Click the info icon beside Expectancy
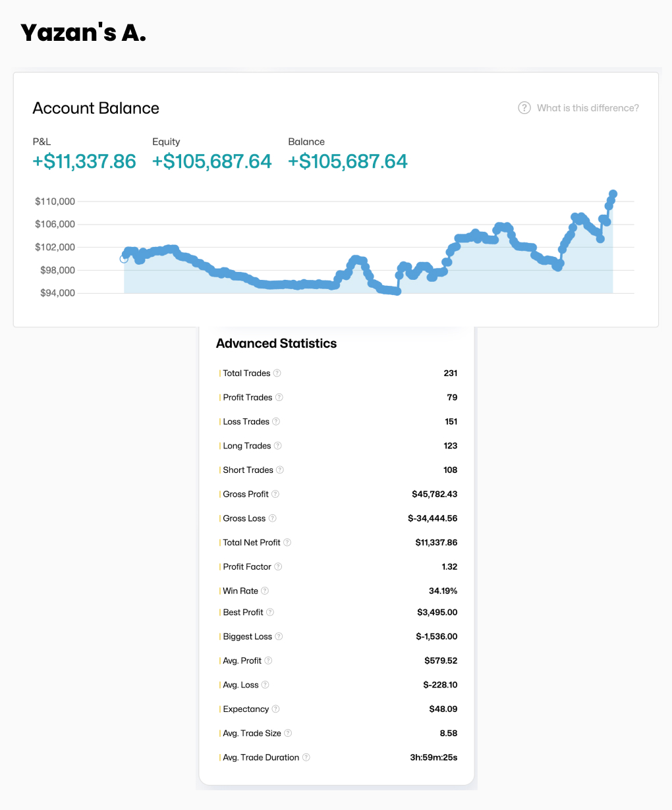This screenshot has width=672, height=810. coord(276,709)
